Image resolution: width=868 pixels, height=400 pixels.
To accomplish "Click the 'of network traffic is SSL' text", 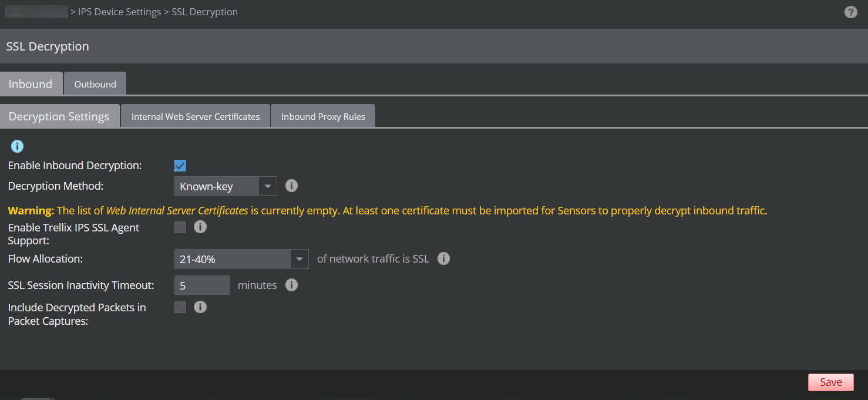I will 374,258.
